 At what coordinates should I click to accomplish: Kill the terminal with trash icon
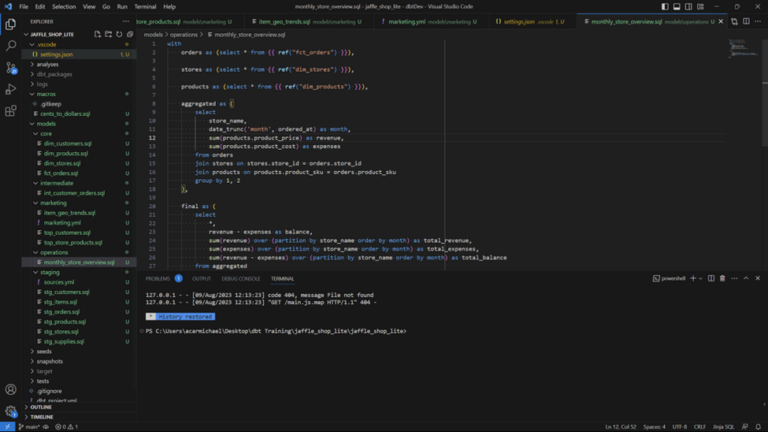[x=723, y=278]
